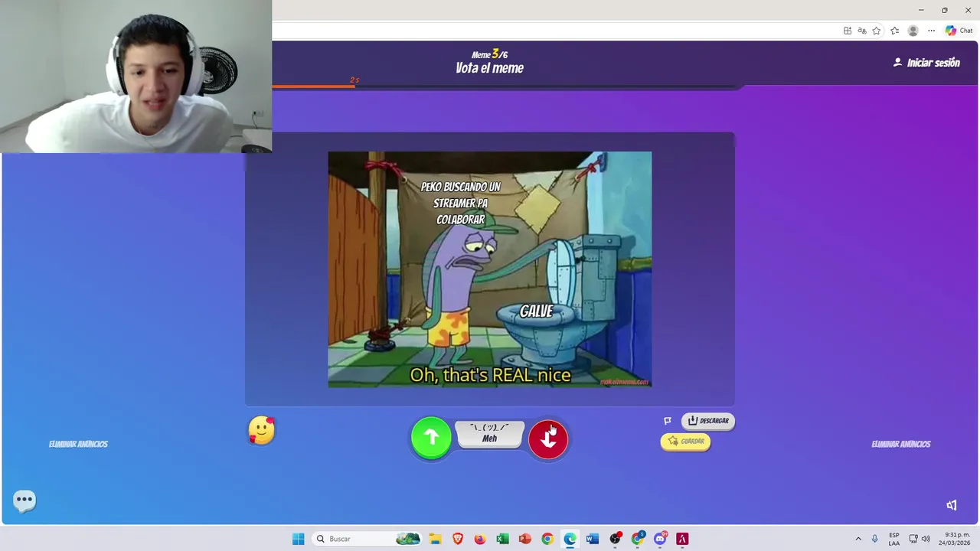
Task: Open network status tray icon
Action: point(913,539)
